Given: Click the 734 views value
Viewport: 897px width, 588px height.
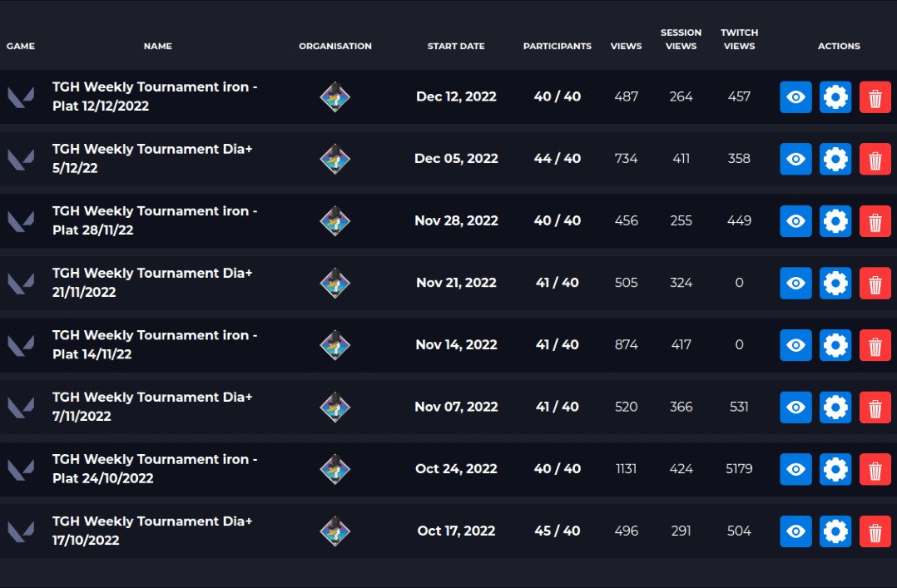Looking at the screenshot, I should (626, 159).
